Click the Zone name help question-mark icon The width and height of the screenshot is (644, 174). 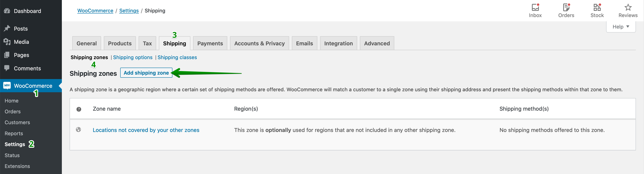[79, 109]
